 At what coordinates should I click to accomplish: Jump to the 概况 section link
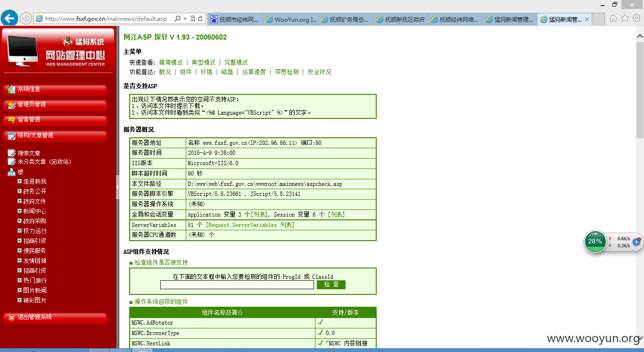[165, 72]
